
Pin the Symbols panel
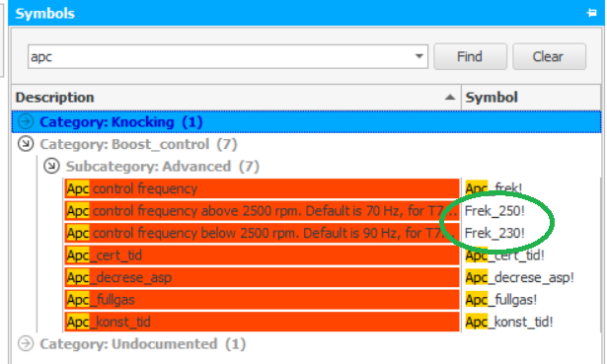point(591,13)
